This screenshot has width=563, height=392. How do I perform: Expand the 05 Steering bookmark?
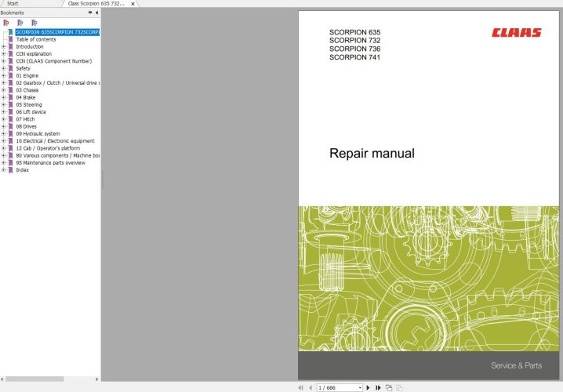click(3, 105)
